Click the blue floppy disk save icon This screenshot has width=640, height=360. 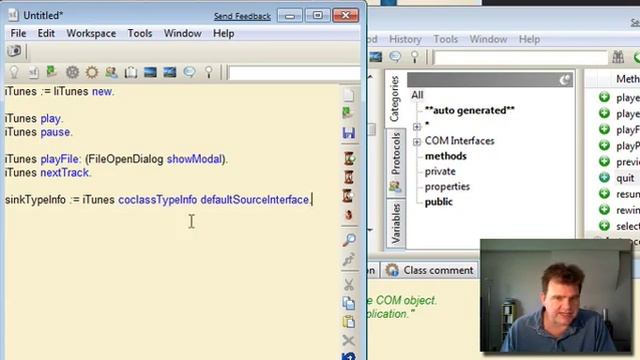pyautogui.click(x=349, y=133)
